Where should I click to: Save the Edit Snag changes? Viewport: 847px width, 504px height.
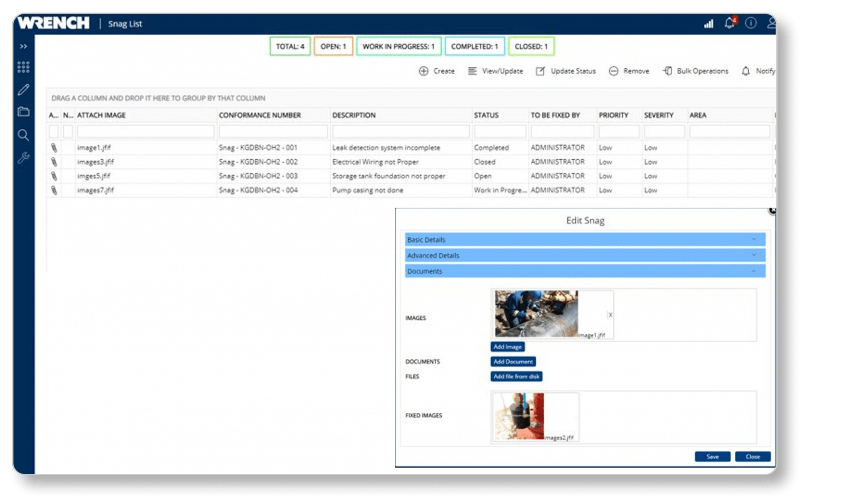[712, 457]
